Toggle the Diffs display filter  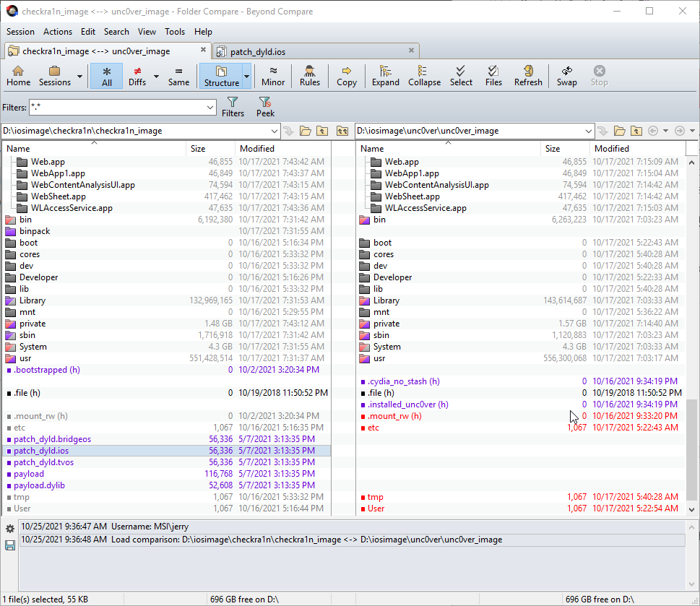[137, 76]
